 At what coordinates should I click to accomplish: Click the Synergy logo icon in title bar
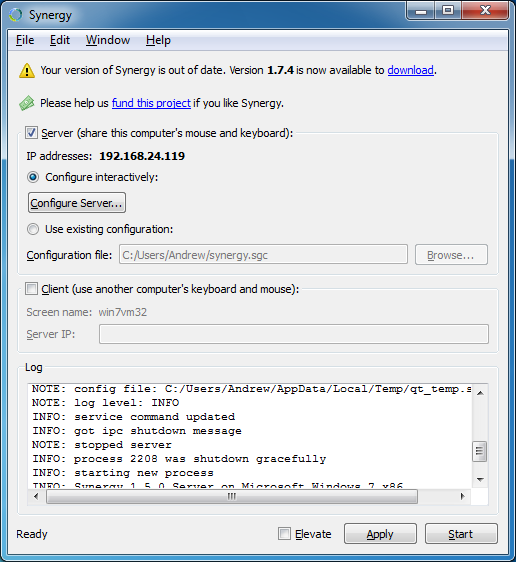[x=16, y=15]
